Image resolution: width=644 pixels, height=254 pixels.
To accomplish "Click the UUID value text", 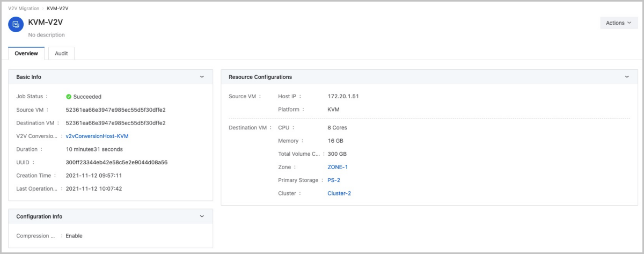I will 116,162.
